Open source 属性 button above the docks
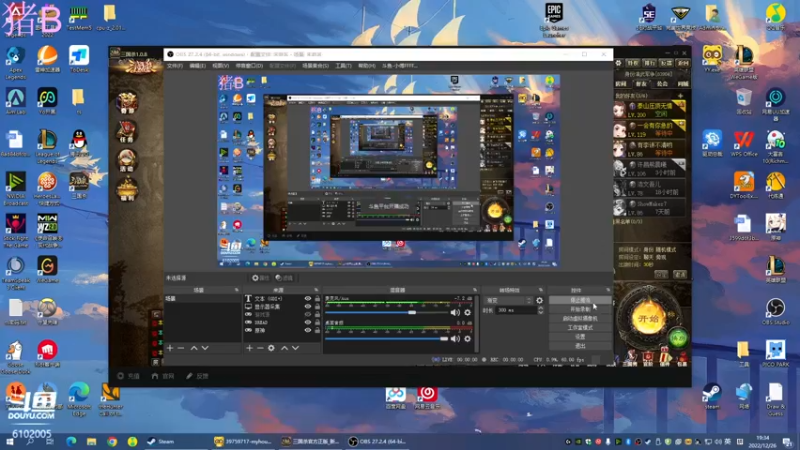This screenshot has width=800, height=450. (260, 278)
